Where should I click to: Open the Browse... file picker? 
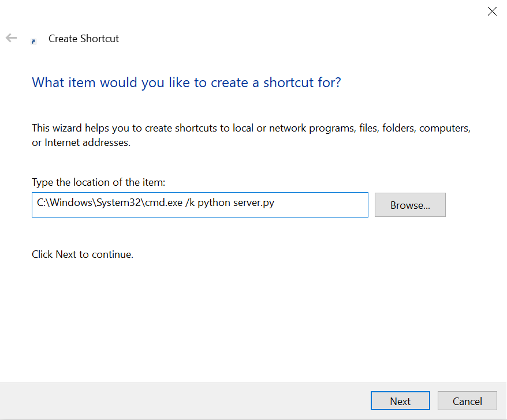pyautogui.click(x=410, y=205)
